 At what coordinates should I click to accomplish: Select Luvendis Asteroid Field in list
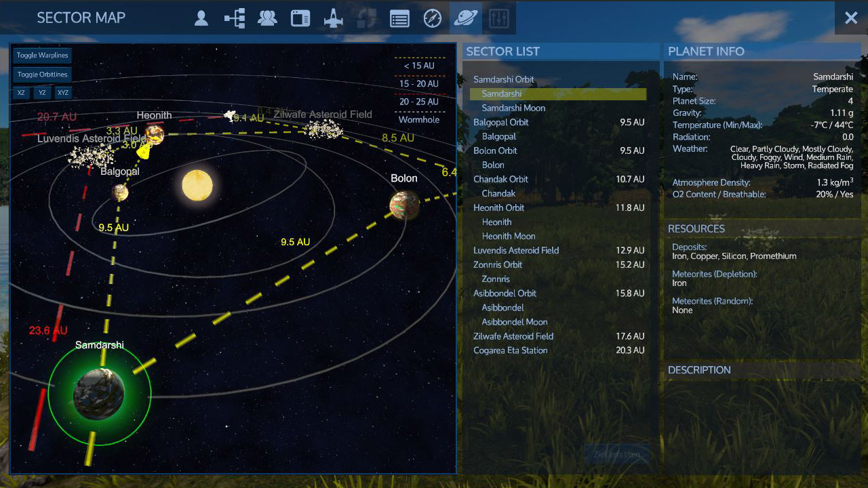click(x=516, y=250)
